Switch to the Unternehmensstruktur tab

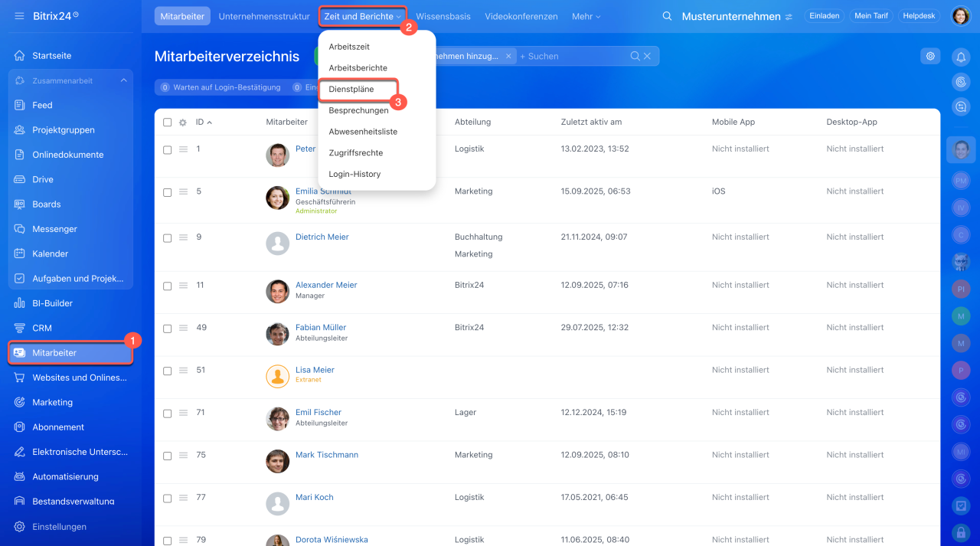pos(264,16)
